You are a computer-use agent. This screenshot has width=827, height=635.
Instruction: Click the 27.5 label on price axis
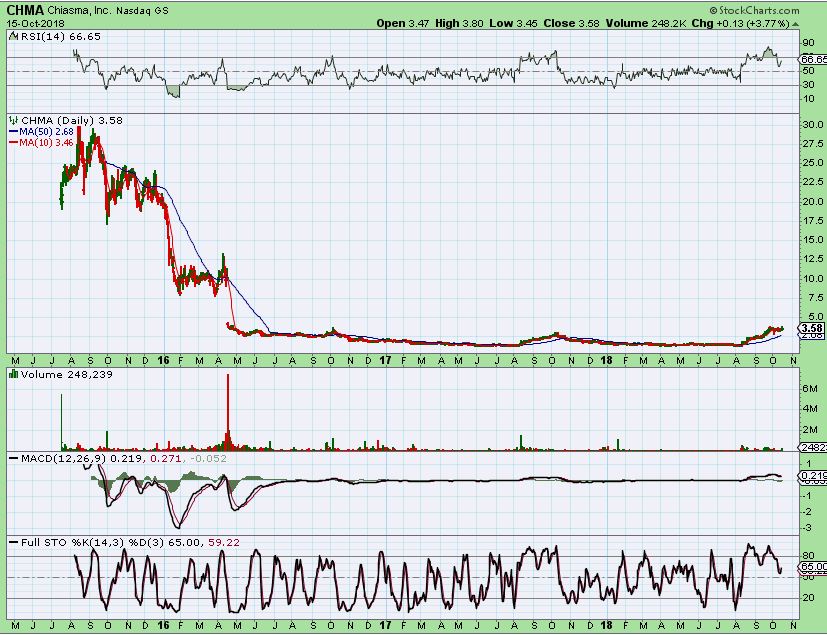coord(813,143)
